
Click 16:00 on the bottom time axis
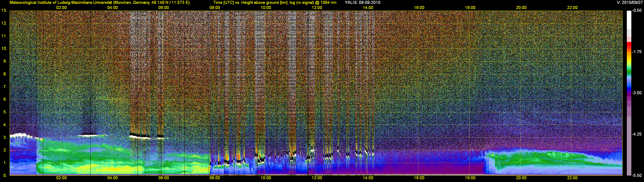[x=419, y=178]
